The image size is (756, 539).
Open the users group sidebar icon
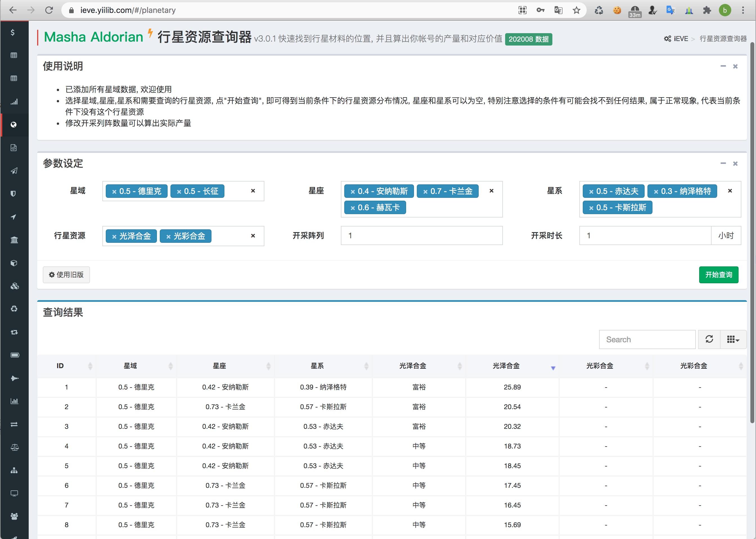pos(14,517)
